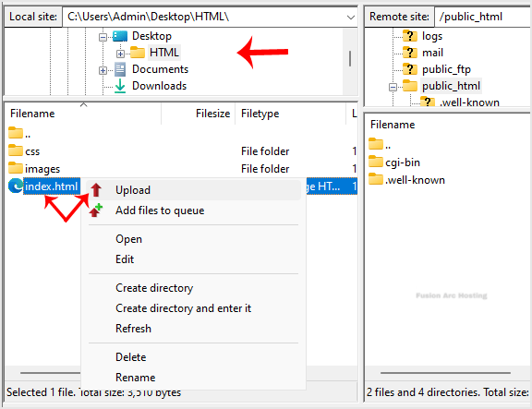Choose Delete from the context menu
The image size is (532, 409).
(130, 357)
